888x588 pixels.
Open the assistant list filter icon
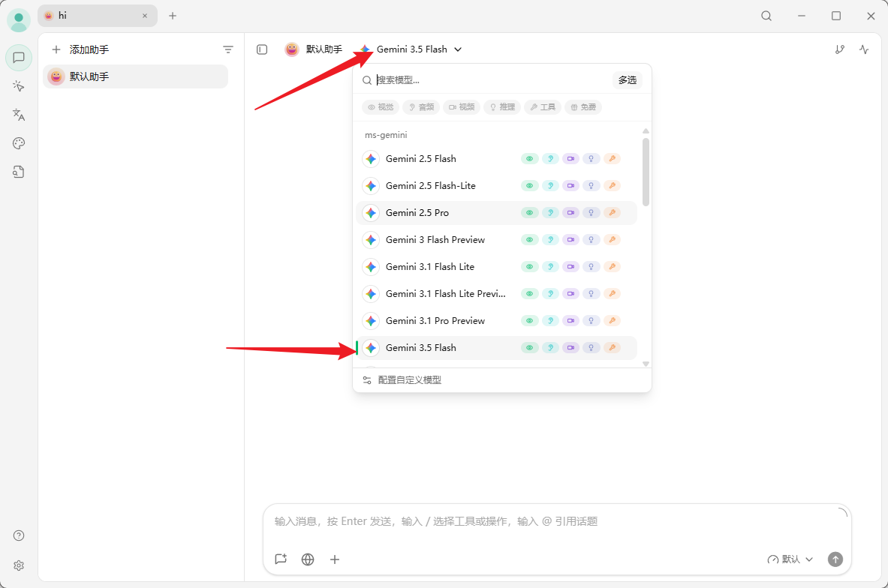pos(228,49)
